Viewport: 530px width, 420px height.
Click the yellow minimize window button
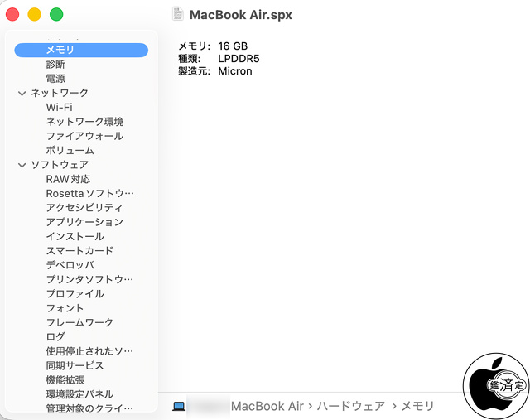point(34,14)
